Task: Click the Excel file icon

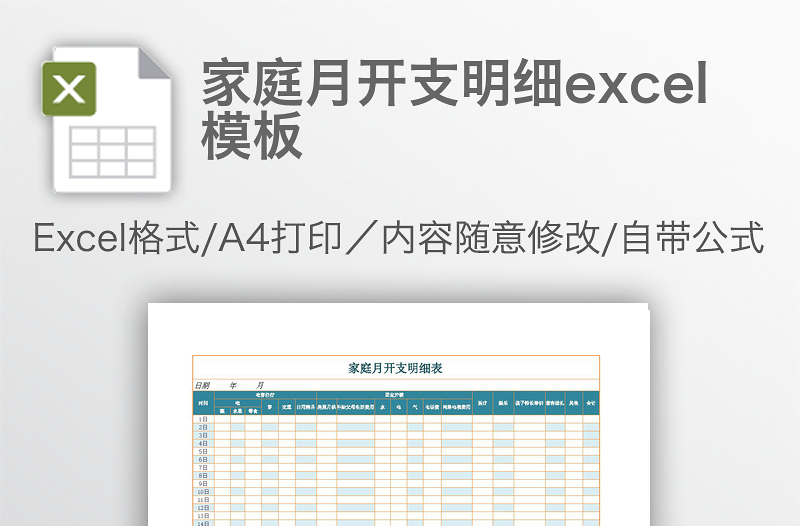Action: pos(107,118)
